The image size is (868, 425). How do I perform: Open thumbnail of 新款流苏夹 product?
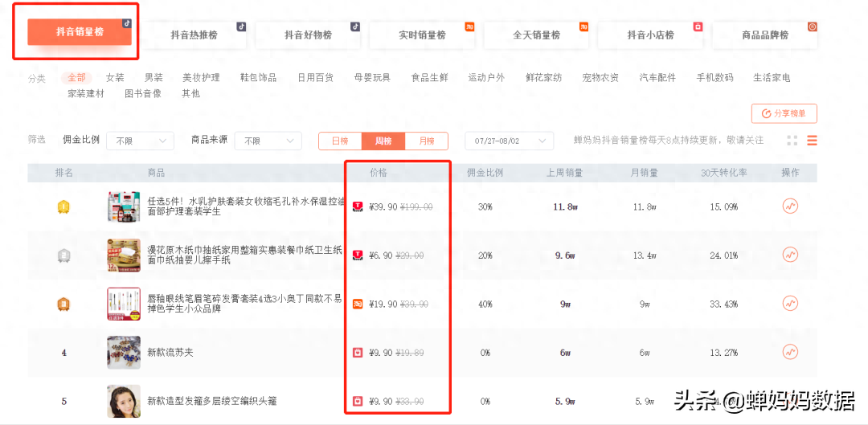tap(124, 352)
